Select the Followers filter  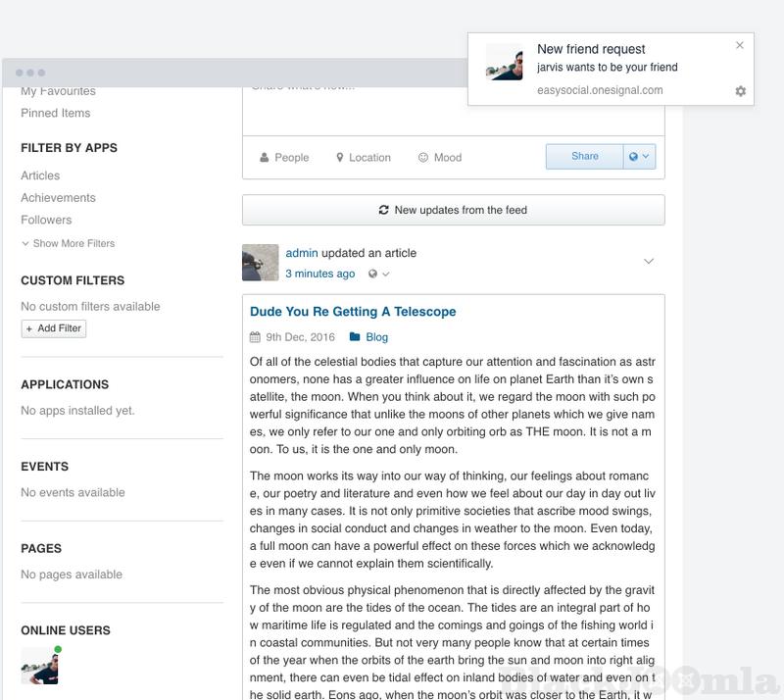pyautogui.click(x=46, y=220)
